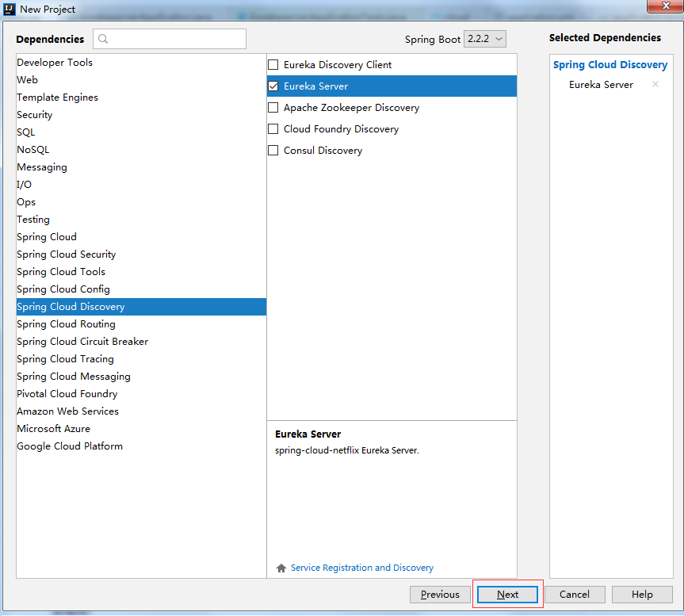Open the Messaging category

(x=141, y=167)
